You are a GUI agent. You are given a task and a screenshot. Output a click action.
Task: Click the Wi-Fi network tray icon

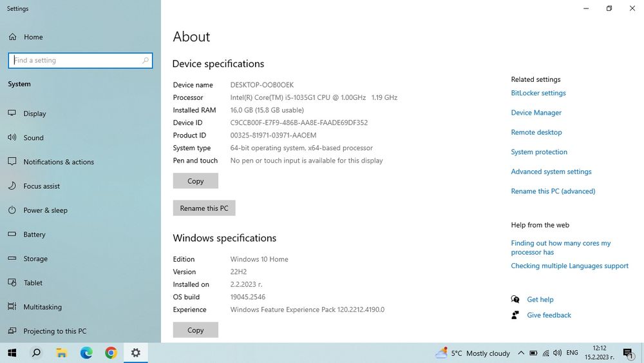(545, 353)
